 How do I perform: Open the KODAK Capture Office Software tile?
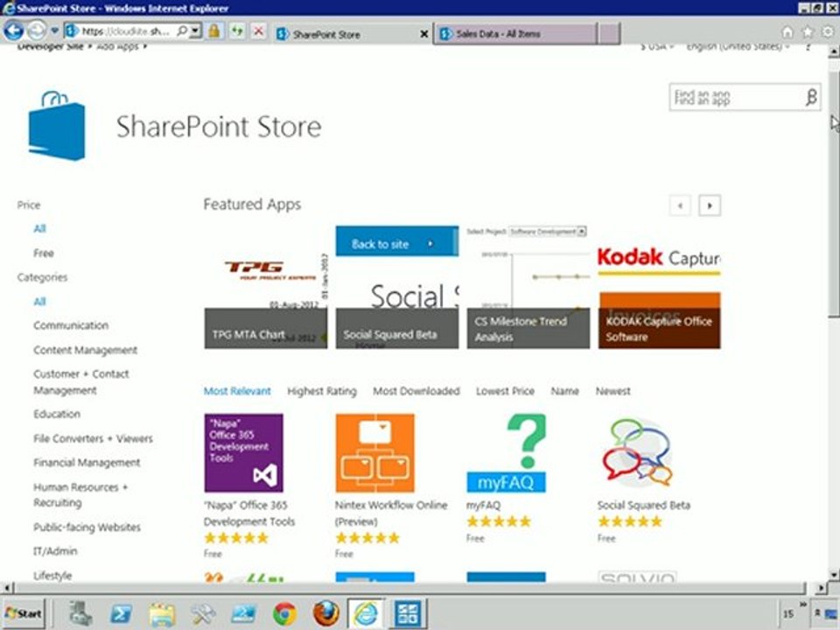[x=660, y=288]
